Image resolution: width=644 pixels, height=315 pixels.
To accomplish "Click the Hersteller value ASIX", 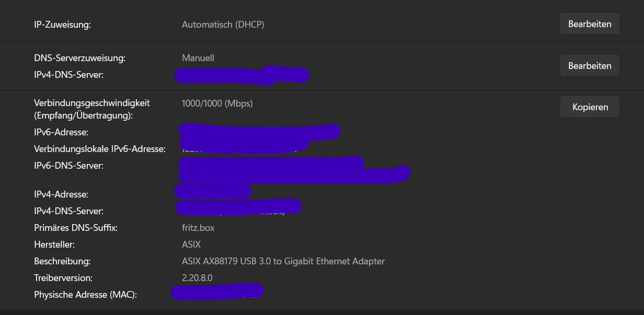I will [x=191, y=244].
